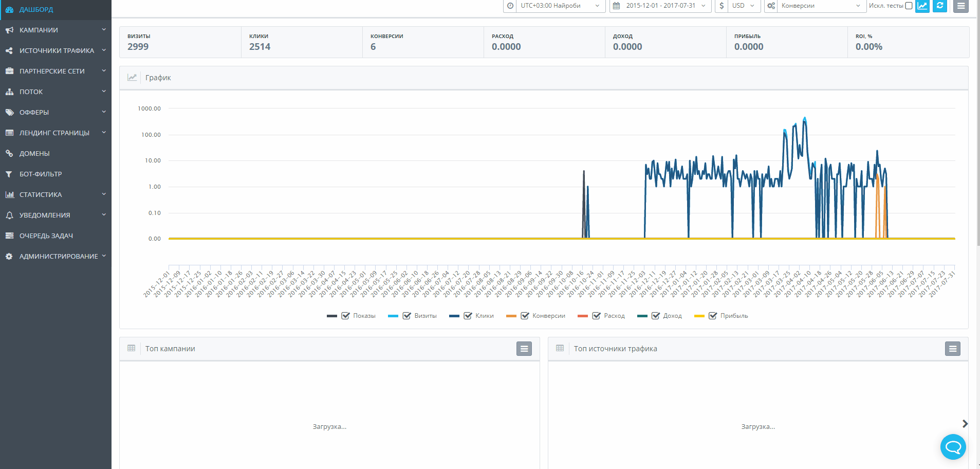
Task: Click the light blue Визиты legend swatch
Action: [x=393, y=316]
